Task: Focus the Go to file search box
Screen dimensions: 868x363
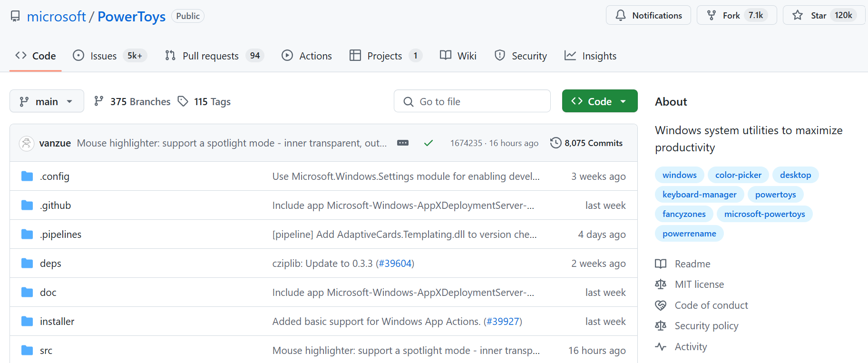Action: tap(472, 101)
